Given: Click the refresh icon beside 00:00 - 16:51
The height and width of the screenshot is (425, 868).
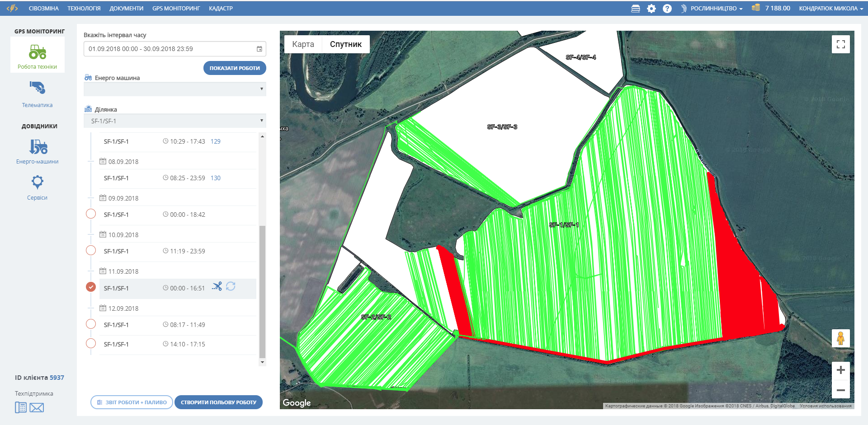Looking at the screenshot, I should pos(231,286).
